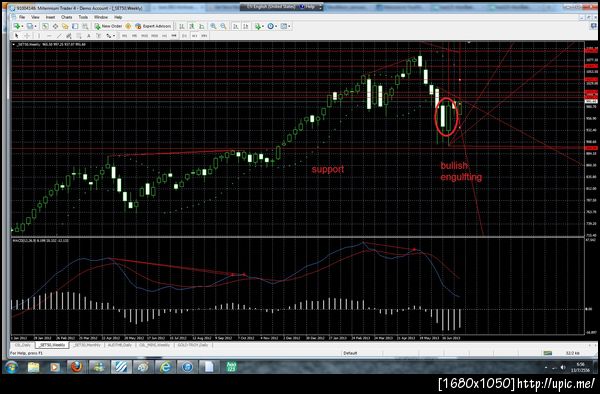Toggle Expert Advisors trading
The image size is (600, 394).
(153, 26)
